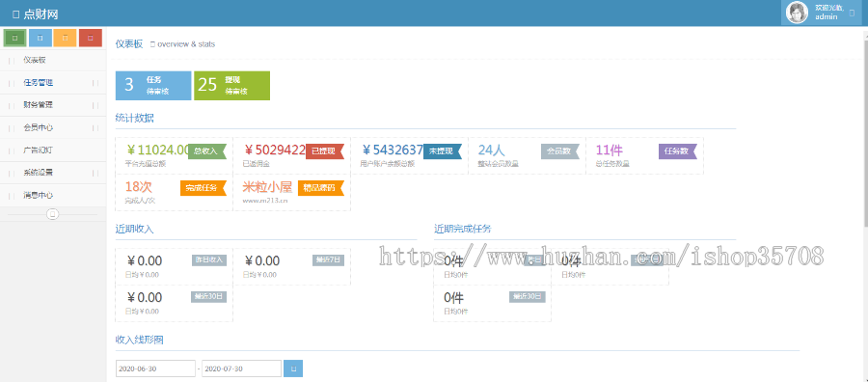Click the 已提现 red ribbon label

click(x=325, y=151)
